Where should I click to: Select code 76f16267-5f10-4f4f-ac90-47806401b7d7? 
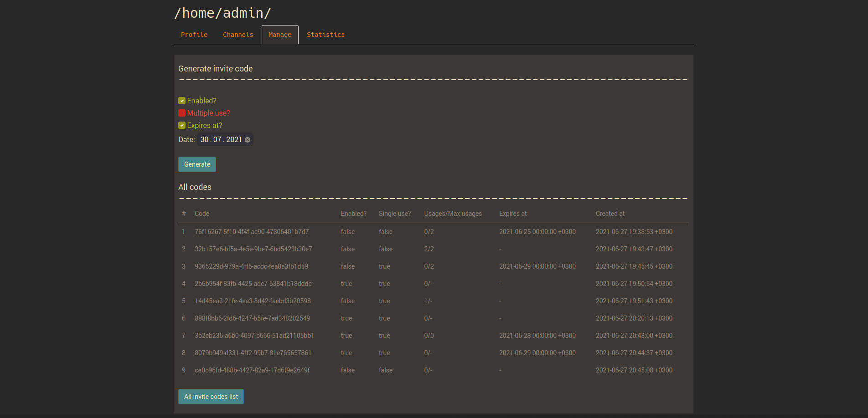(x=252, y=232)
